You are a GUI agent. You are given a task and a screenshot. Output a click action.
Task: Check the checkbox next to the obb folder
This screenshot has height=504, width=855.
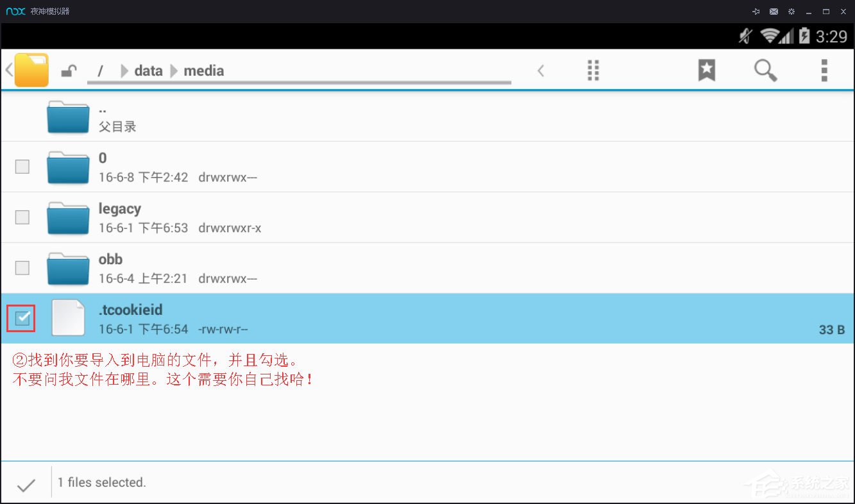(x=21, y=267)
